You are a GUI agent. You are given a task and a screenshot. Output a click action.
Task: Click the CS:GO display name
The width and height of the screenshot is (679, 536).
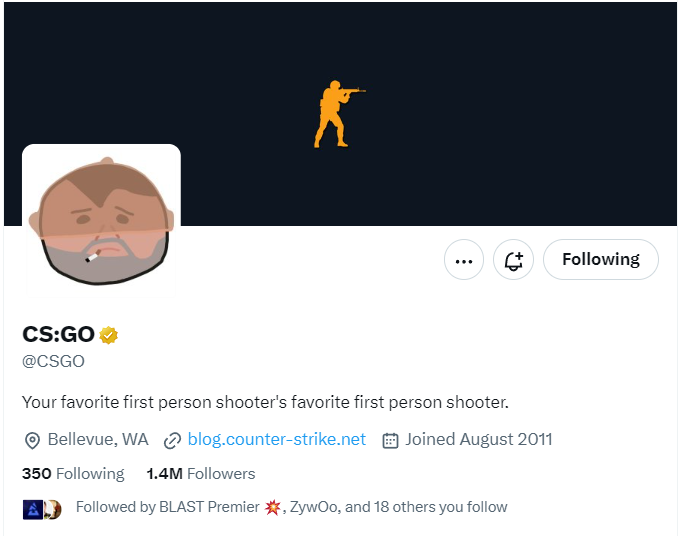[58, 335]
